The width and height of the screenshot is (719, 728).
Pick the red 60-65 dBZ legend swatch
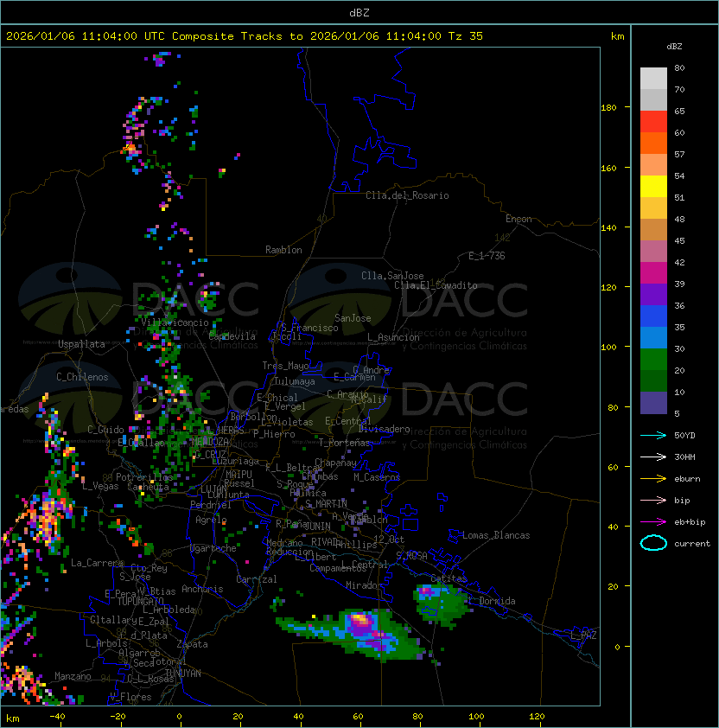pyautogui.click(x=653, y=122)
